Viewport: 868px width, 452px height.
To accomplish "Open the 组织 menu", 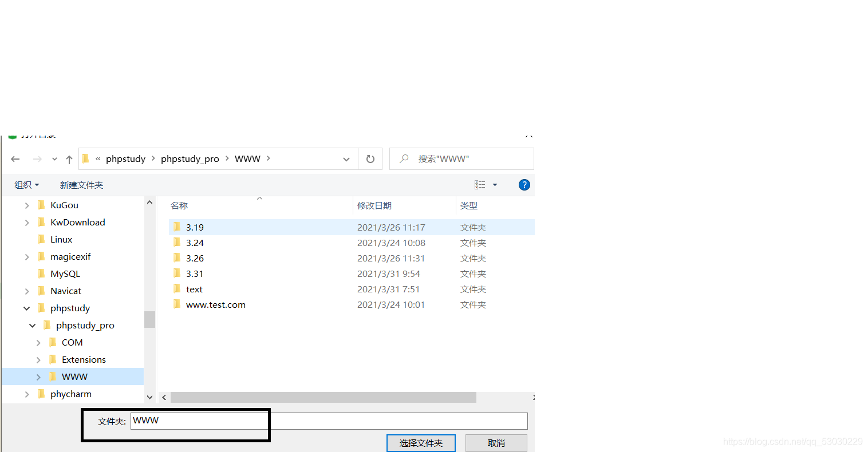I will pos(26,185).
